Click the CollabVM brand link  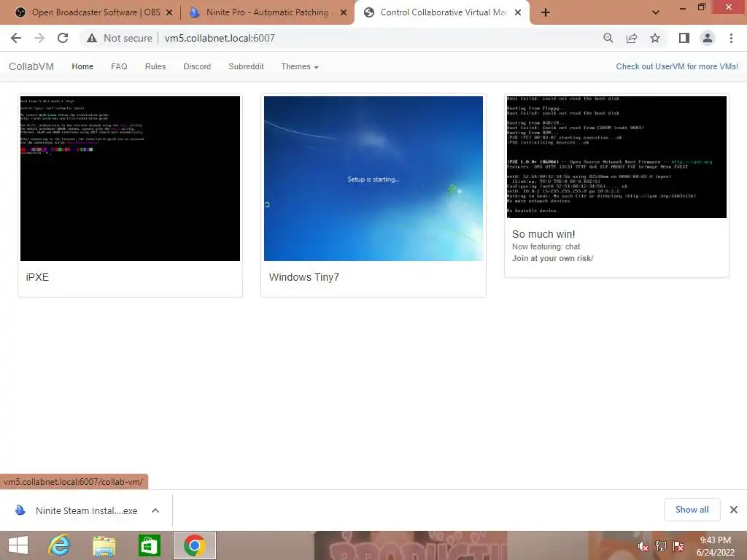(x=31, y=66)
